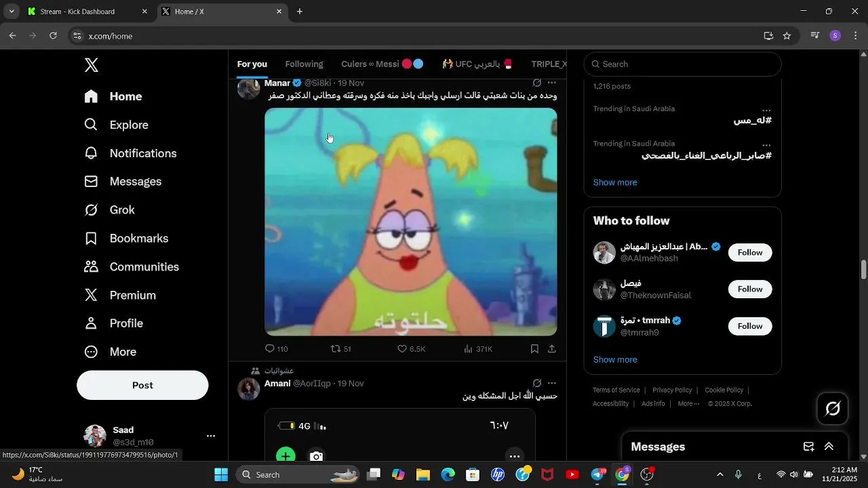868x488 pixels.
Task: Open the Chrome menu three dots
Action: coord(855,36)
